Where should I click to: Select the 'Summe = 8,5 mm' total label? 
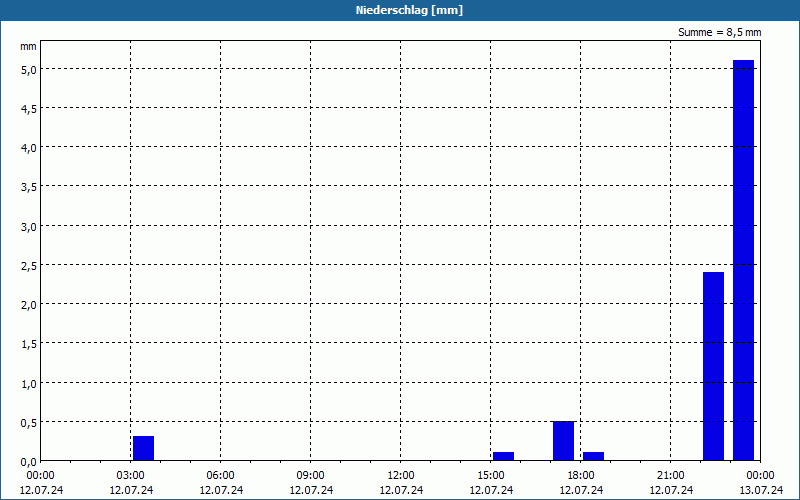(x=719, y=32)
